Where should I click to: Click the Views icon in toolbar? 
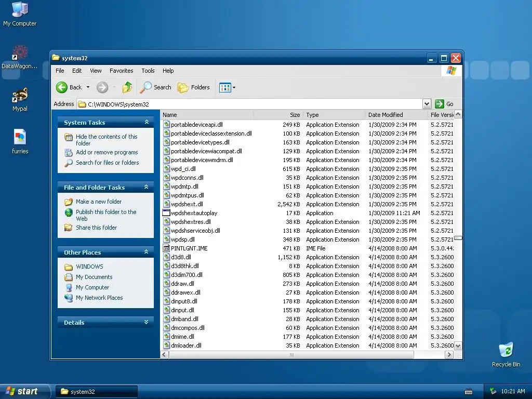(x=225, y=87)
